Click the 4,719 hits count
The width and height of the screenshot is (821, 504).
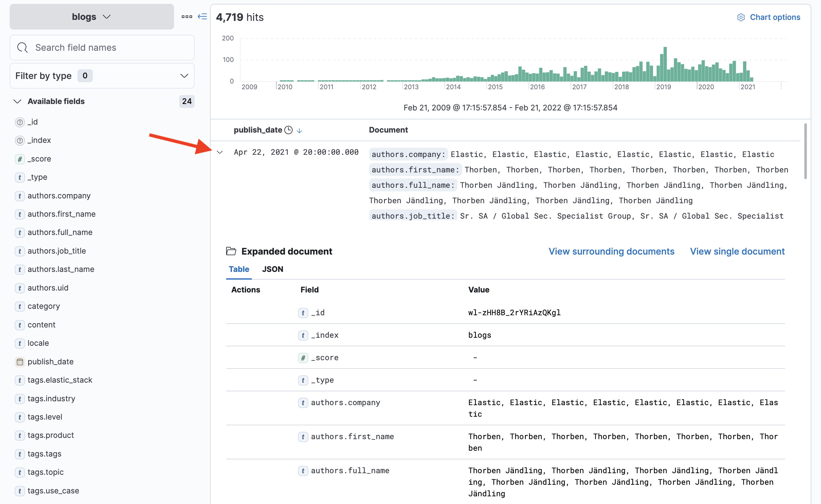(x=240, y=17)
